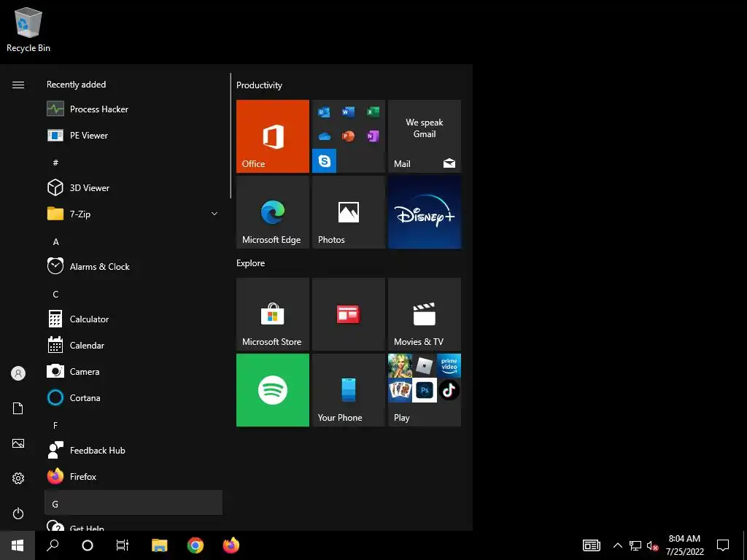Launch Firefox from taskbar
Viewport: 747px width, 560px height.
231,545
